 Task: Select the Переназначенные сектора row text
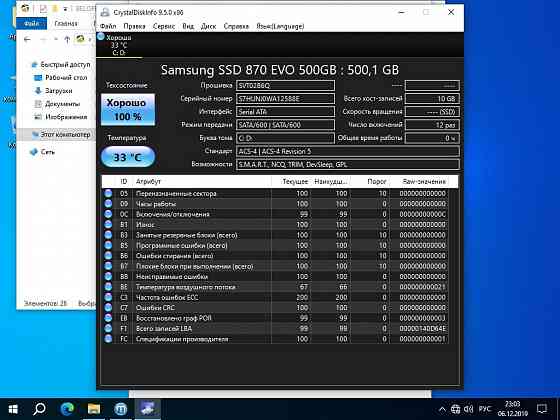(176, 194)
